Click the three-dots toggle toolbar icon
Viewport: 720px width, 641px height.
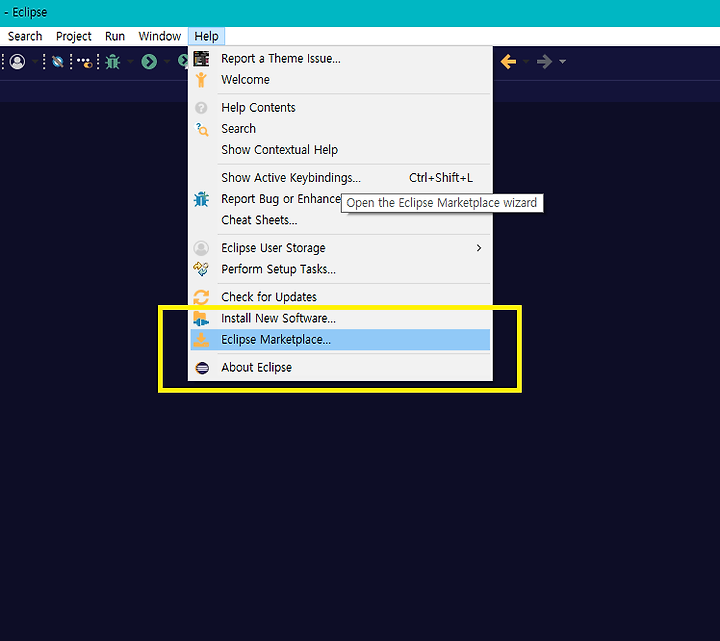[x=85, y=62]
